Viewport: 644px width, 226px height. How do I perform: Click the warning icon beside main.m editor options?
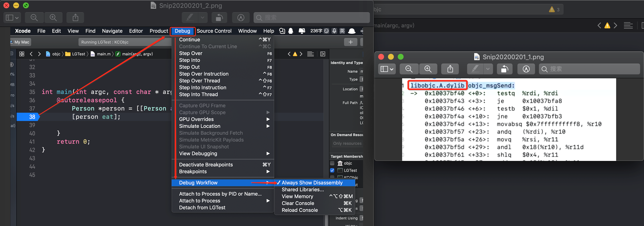295,54
